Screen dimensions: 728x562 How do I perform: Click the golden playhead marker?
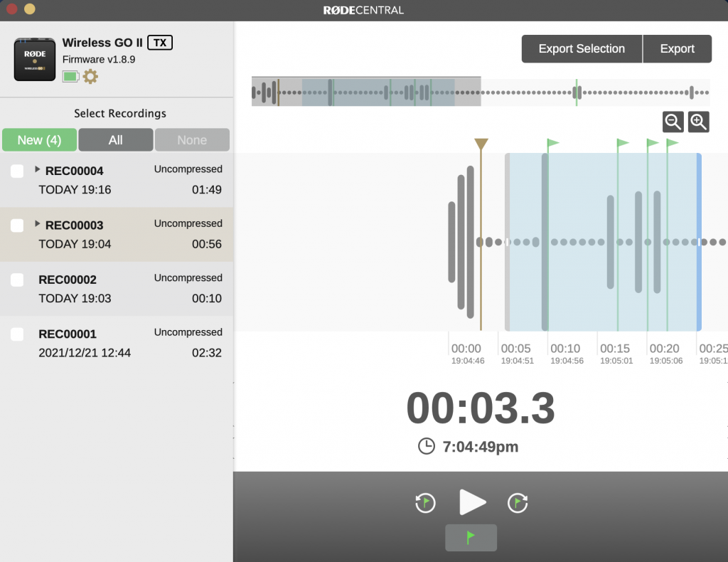481,144
